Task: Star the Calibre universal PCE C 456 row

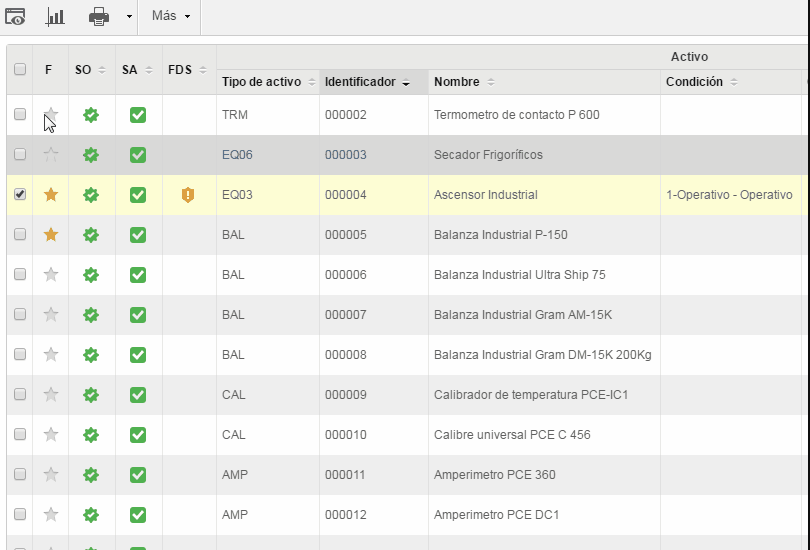Action: pos(51,434)
